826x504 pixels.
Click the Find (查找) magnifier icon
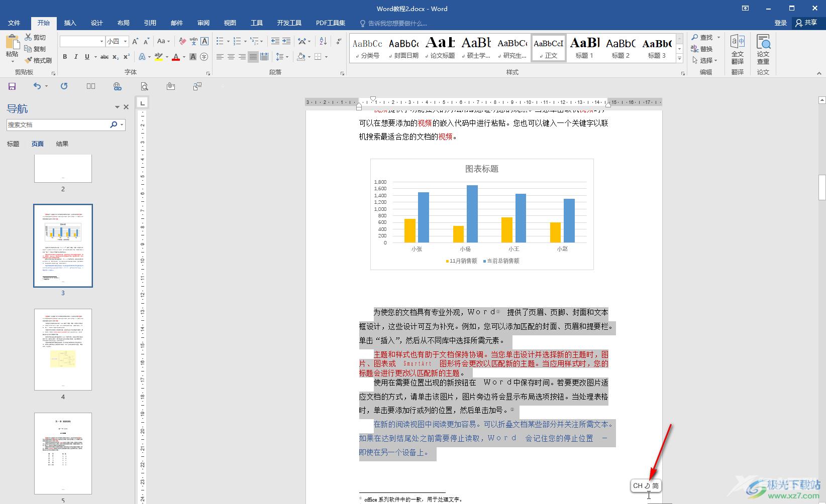coord(695,37)
